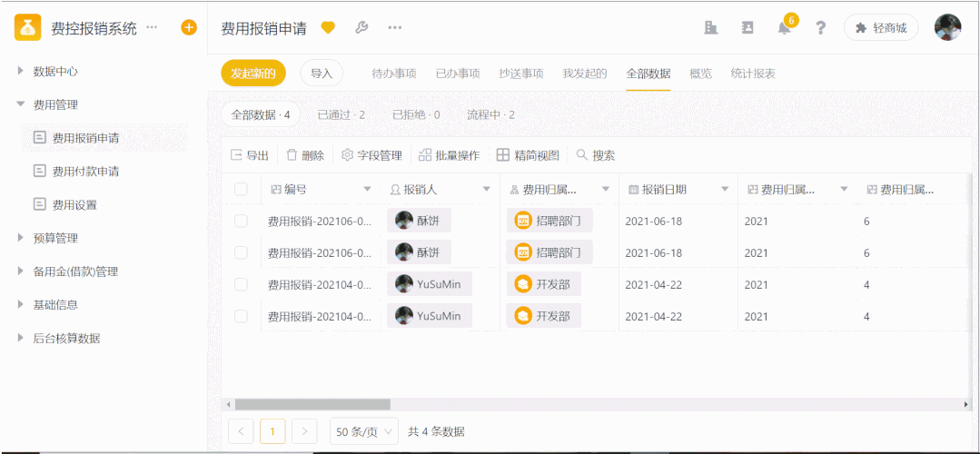
Task: Open the more options dots beside 费控报销系统
Action: click(152, 27)
